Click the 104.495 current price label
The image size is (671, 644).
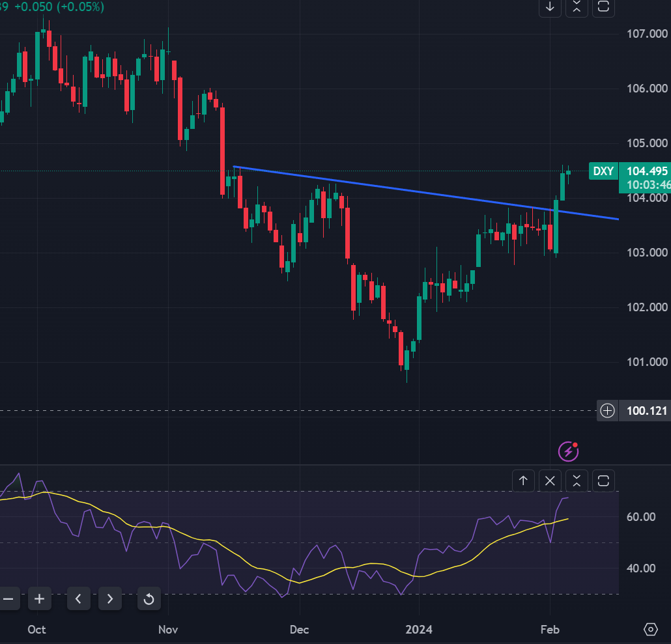tap(647, 171)
